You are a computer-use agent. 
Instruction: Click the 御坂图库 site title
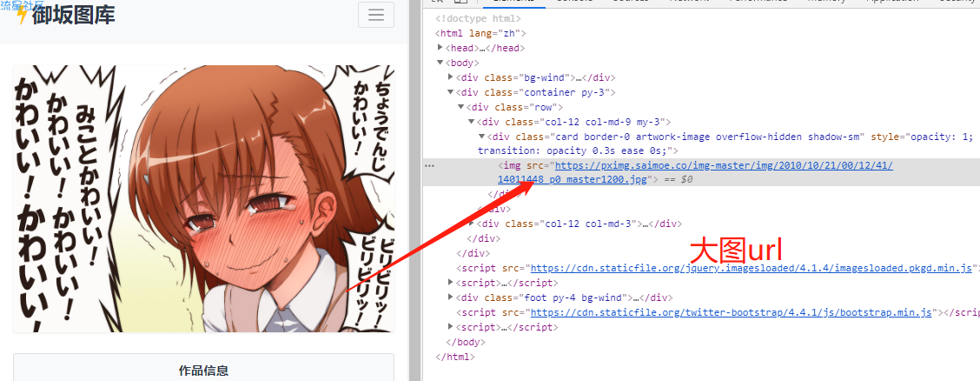coord(73,15)
